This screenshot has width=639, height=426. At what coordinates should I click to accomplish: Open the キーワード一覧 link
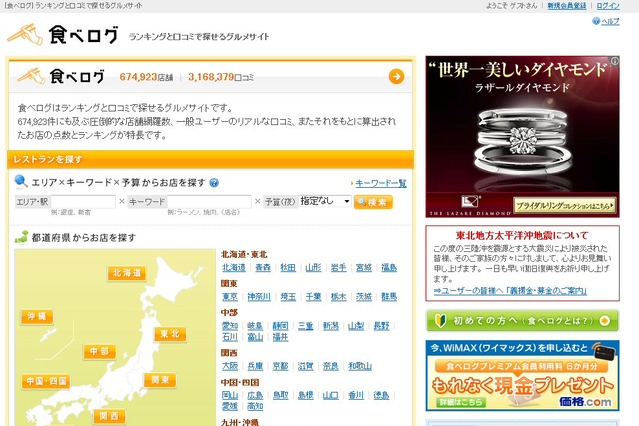pyautogui.click(x=381, y=183)
